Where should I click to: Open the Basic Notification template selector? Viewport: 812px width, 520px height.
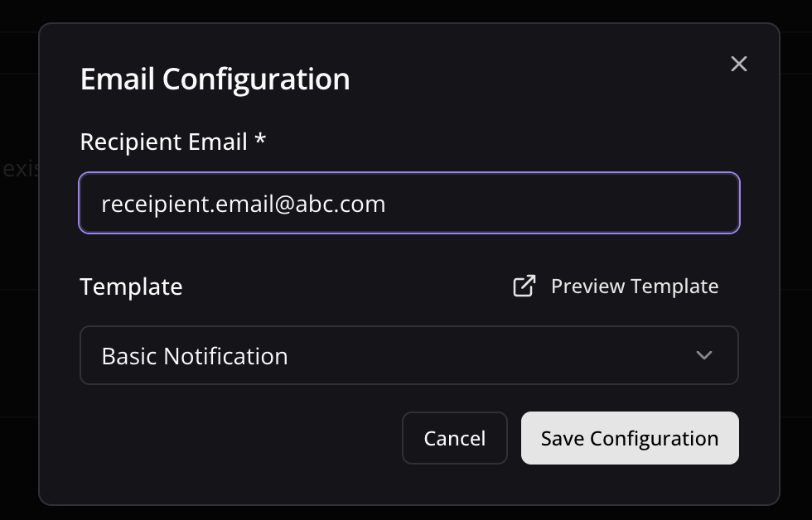pos(409,355)
